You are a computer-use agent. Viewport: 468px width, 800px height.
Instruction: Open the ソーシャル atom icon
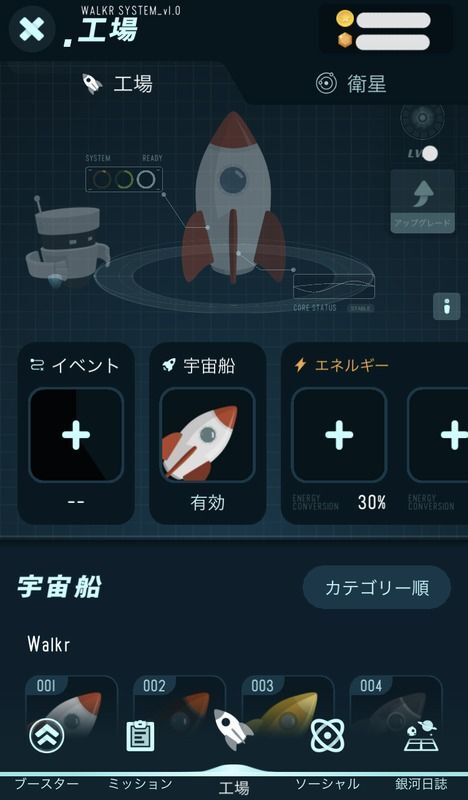(x=327, y=735)
